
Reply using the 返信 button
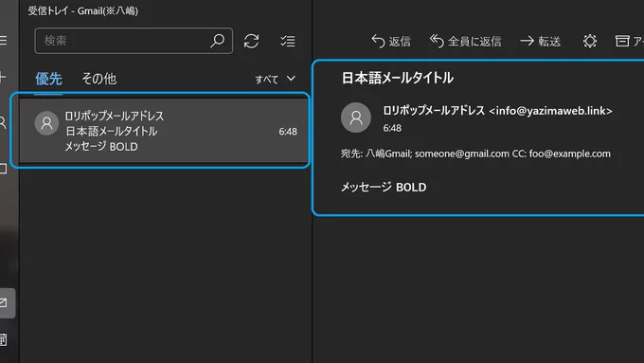390,41
